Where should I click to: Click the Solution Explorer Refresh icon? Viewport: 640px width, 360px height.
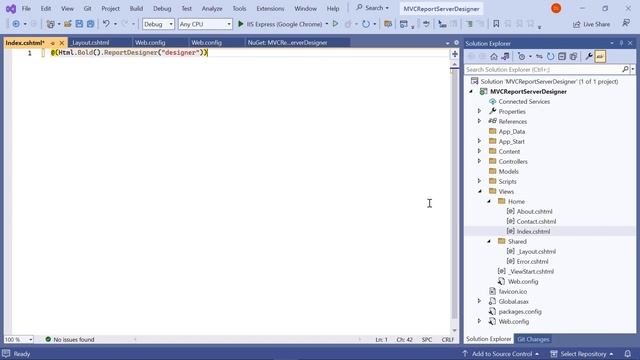551,57
